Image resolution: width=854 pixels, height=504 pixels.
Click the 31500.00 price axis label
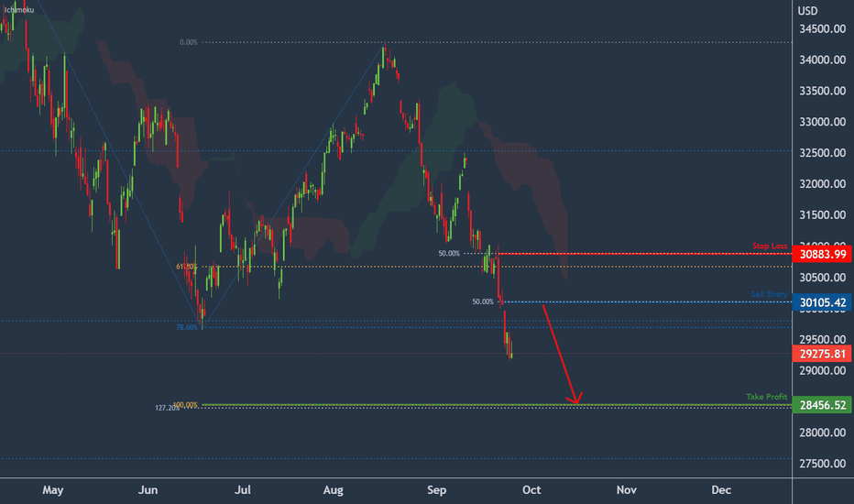[823, 215]
